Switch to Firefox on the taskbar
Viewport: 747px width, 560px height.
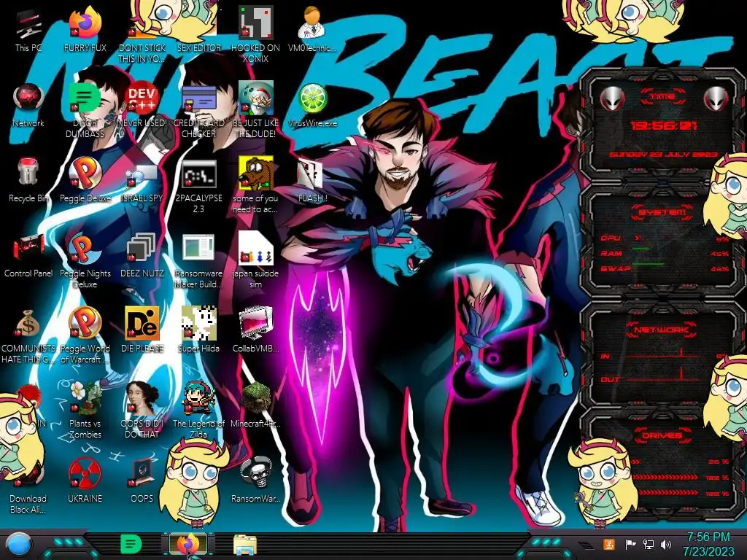click(187, 544)
